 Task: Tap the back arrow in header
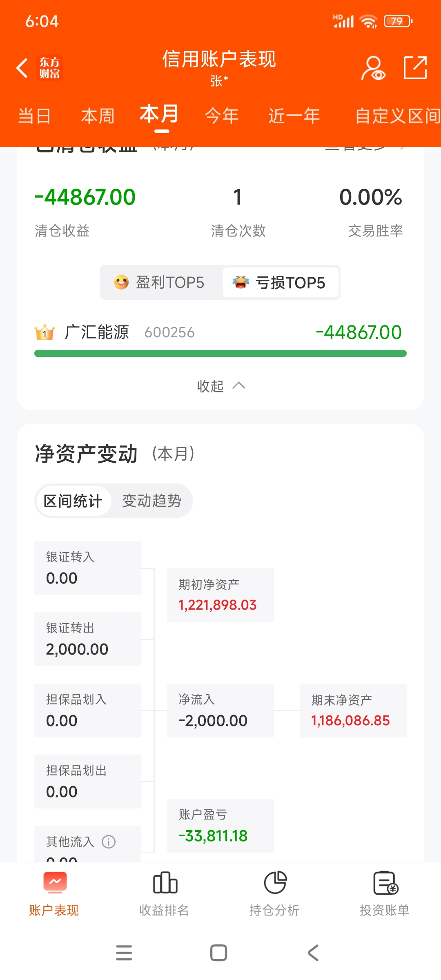click(22, 68)
